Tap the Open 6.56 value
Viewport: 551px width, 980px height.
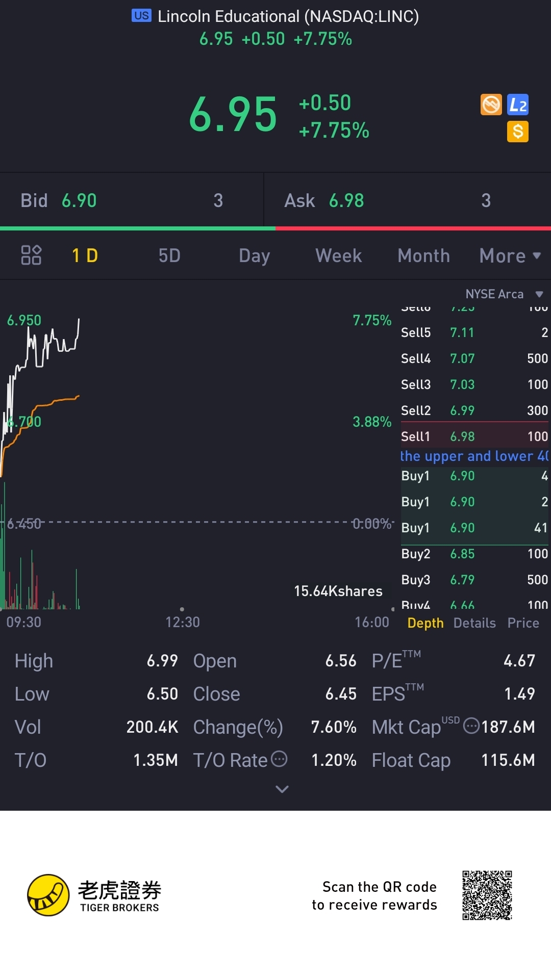coord(341,661)
